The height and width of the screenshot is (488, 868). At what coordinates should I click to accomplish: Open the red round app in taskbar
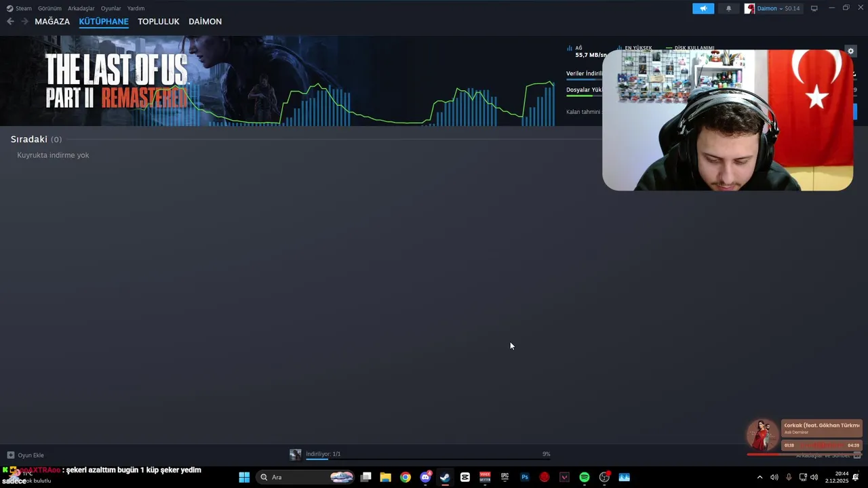pyautogui.click(x=545, y=477)
